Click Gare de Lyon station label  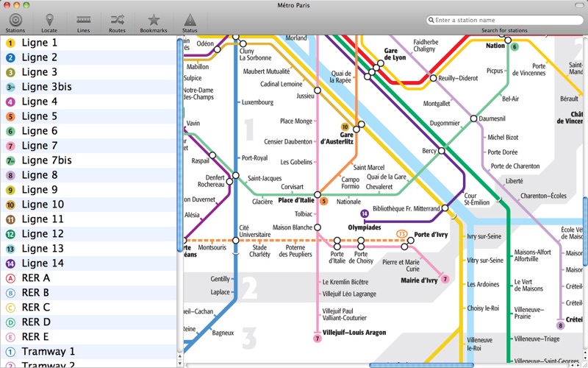tap(395, 54)
